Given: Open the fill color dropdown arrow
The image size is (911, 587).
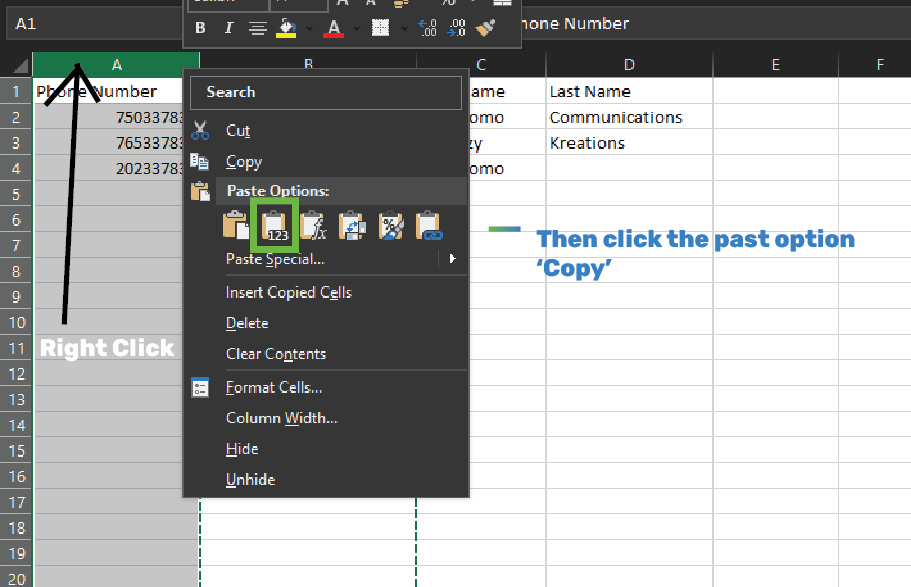Looking at the screenshot, I should coord(309,28).
